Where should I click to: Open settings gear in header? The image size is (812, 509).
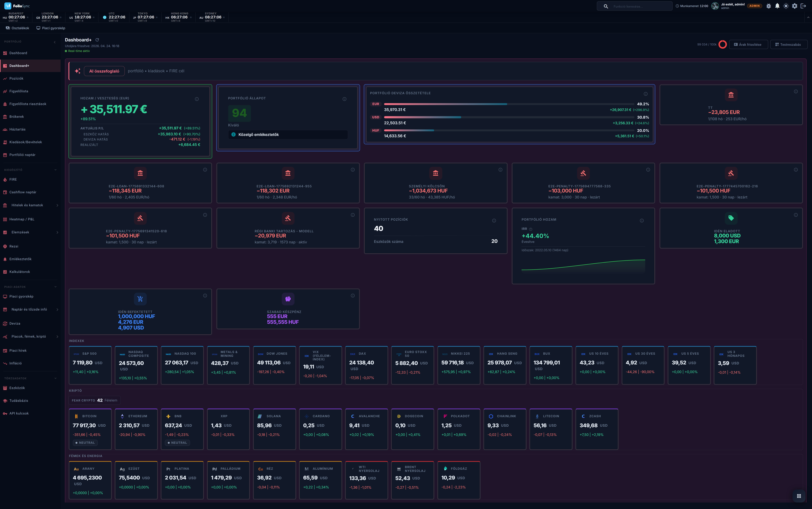795,6
